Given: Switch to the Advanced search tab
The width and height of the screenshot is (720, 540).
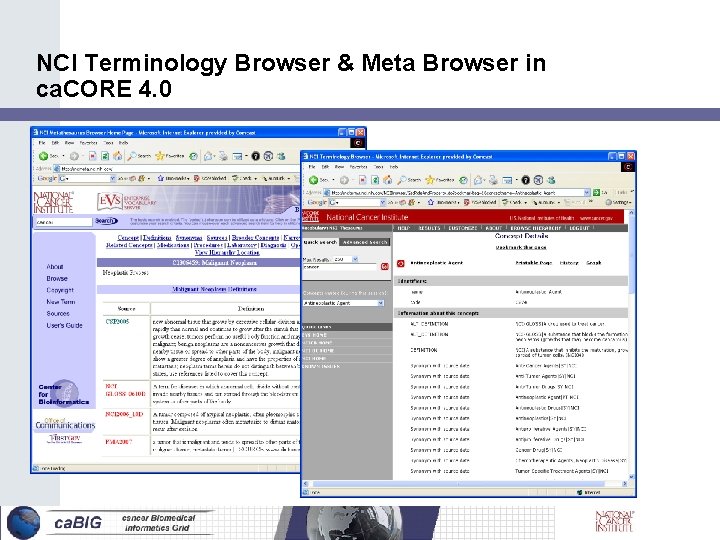Looking at the screenshot, I should tap(365, 242).
